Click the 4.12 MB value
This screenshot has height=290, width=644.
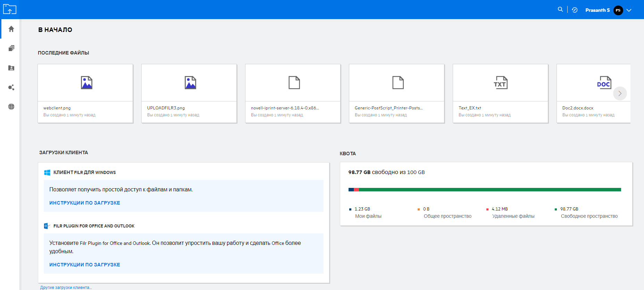(500, 209)
